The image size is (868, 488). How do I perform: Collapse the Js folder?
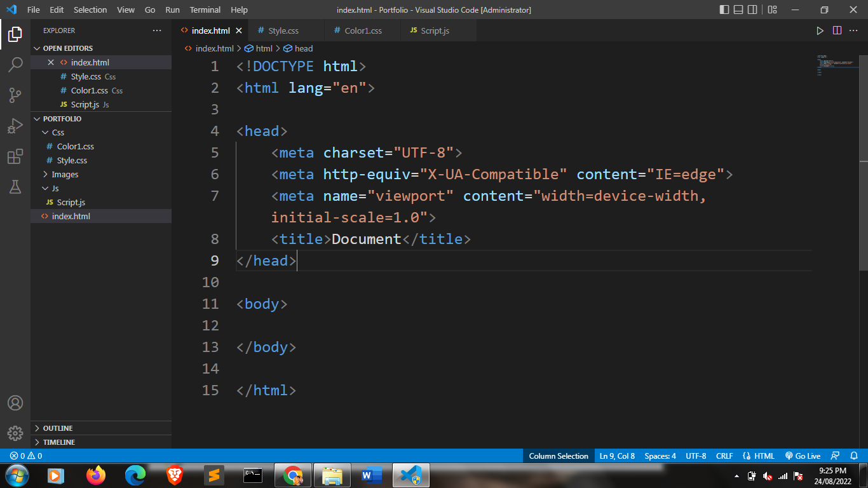(101, 188)
